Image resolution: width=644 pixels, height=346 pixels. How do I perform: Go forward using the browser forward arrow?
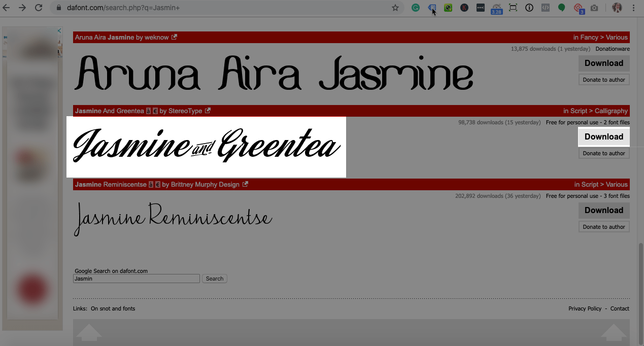tap(22, 8)
